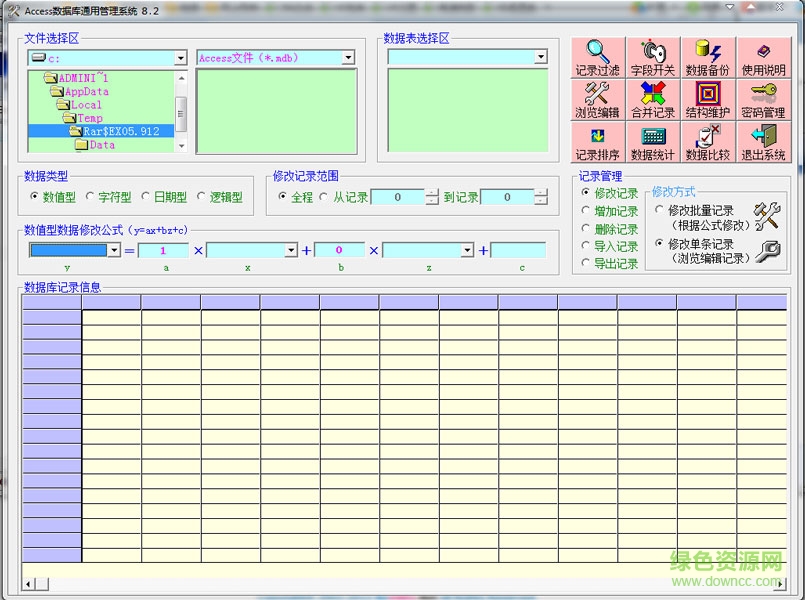Click the 字段开关 field switch icon
This screenshot has height=600, width=805.
(x=652, y=57)
